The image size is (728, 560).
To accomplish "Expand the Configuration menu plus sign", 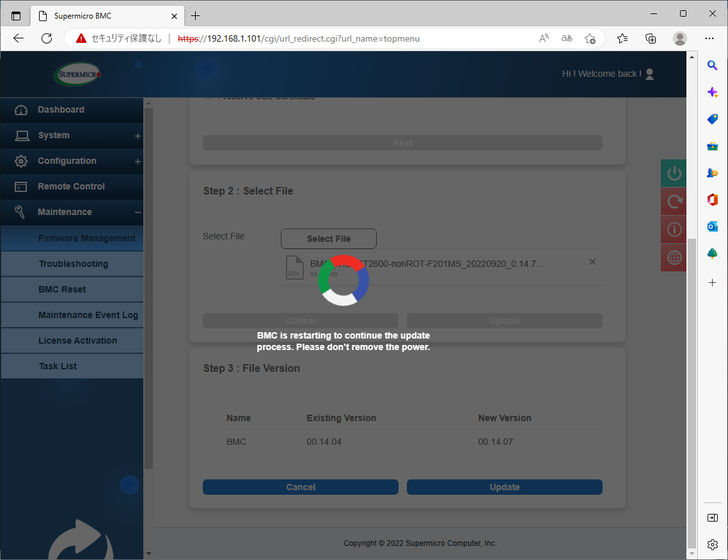I will (138, 161).
